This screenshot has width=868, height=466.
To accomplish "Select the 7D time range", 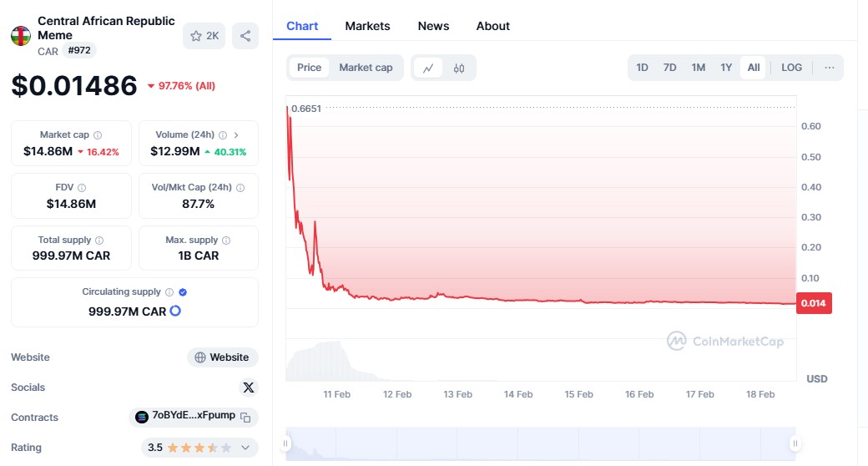I will click(x=669, y=68).
